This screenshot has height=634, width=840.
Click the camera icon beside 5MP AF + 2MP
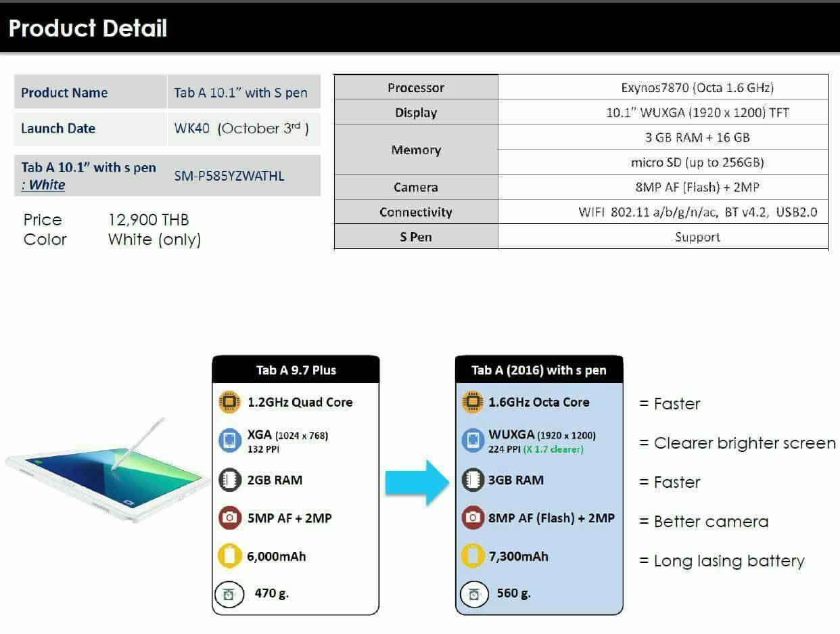(x=230, y=518)
